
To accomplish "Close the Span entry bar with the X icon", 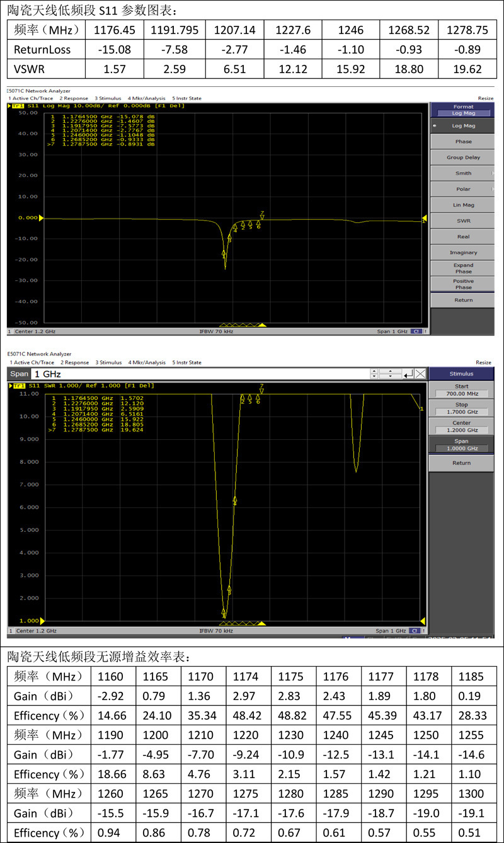I will (420, 374).
